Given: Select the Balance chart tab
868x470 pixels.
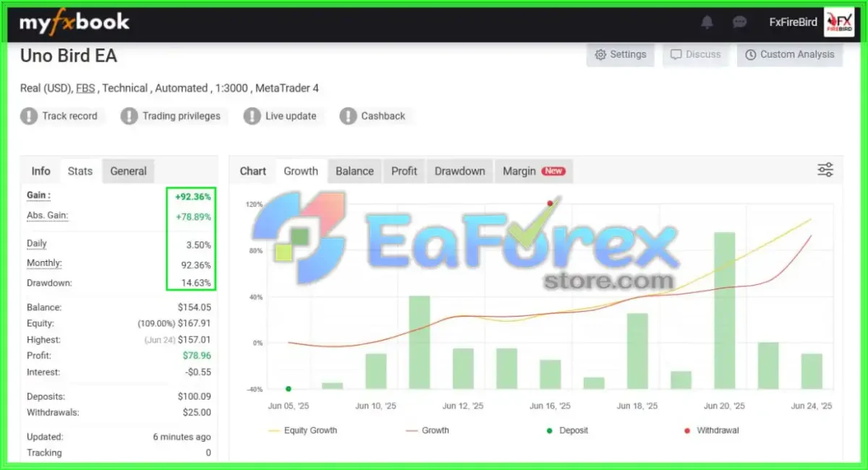Looking at the screenshot, I should tap(354, 171).
